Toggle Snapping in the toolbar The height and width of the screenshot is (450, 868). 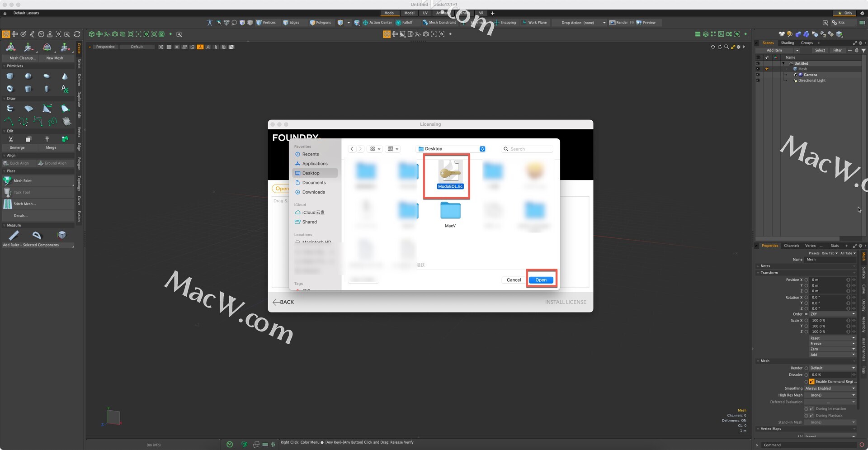point(505,23)
